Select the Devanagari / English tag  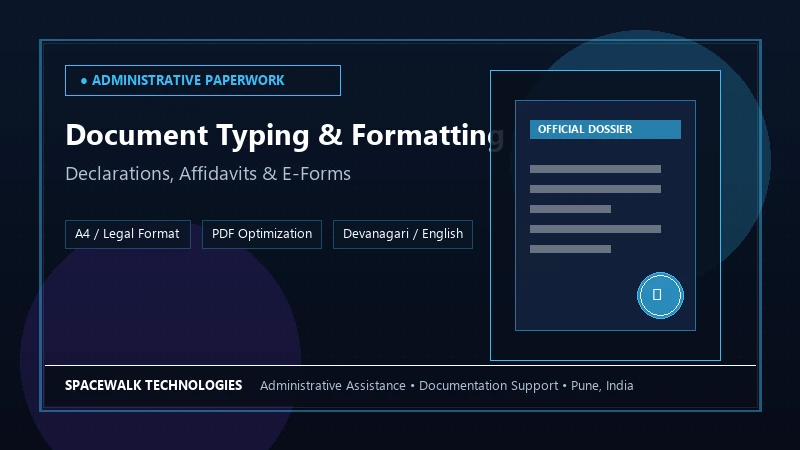coord(403,234)
